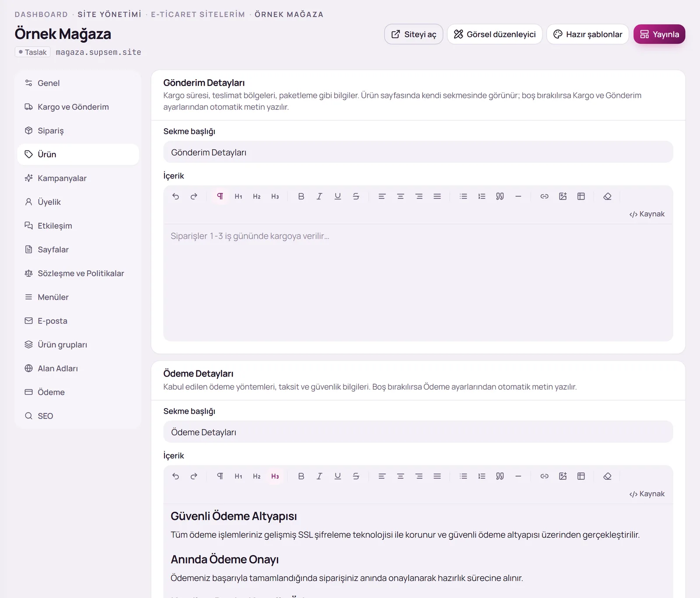700x598 pixels.
Task: Clear formatting in Ödeme Detayları editor
Action: coord(607,476)
